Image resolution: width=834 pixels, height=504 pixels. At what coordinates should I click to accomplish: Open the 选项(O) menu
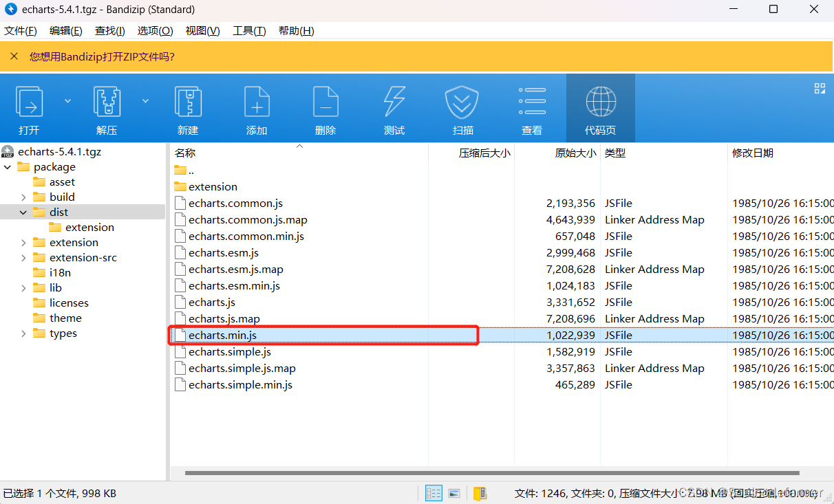click(x=155, y=31)
